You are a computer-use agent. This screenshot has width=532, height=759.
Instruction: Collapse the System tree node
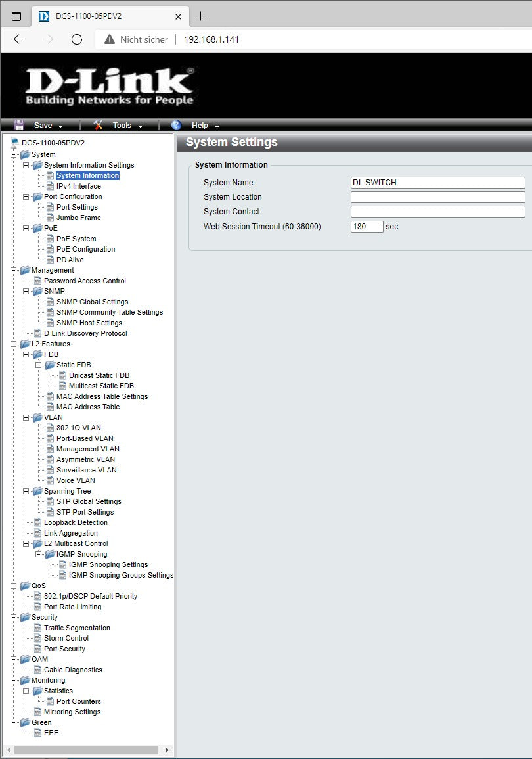click(x=14, y=154)
